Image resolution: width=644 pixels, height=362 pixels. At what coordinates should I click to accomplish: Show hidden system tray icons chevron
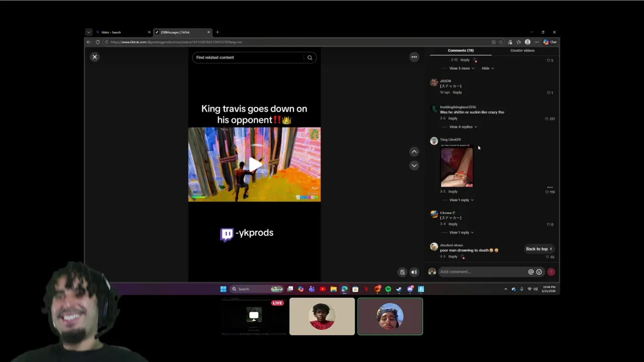point(506,289)
